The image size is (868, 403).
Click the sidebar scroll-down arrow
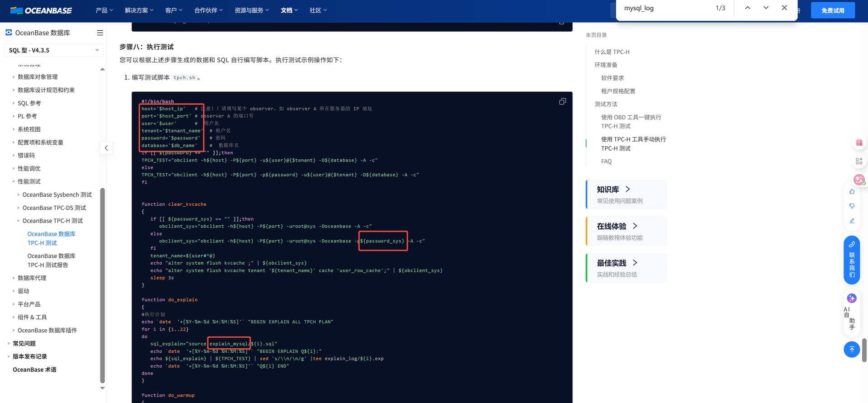click(102, 388)
